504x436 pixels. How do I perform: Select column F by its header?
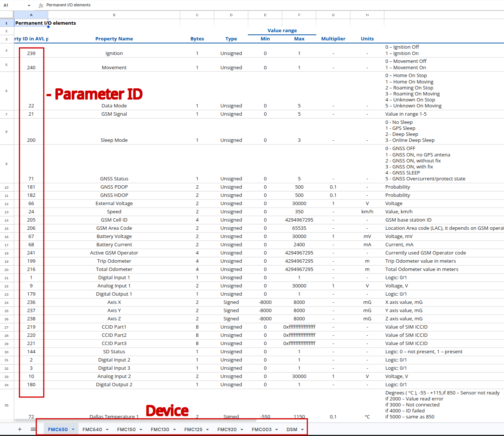point(299,15)
